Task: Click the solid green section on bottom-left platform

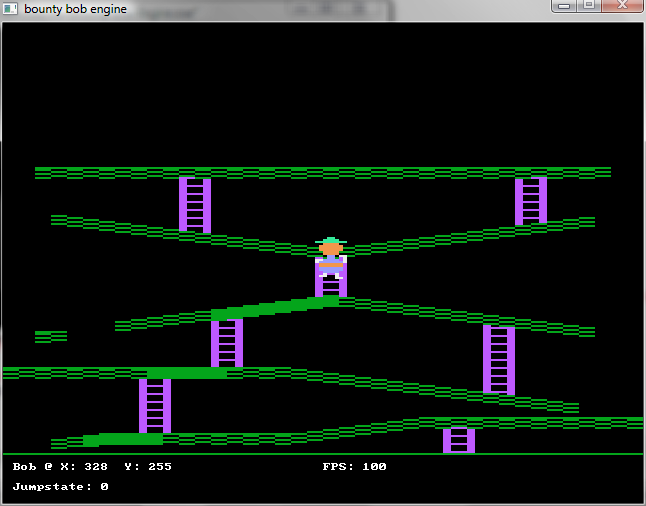Action: [125, 439]
